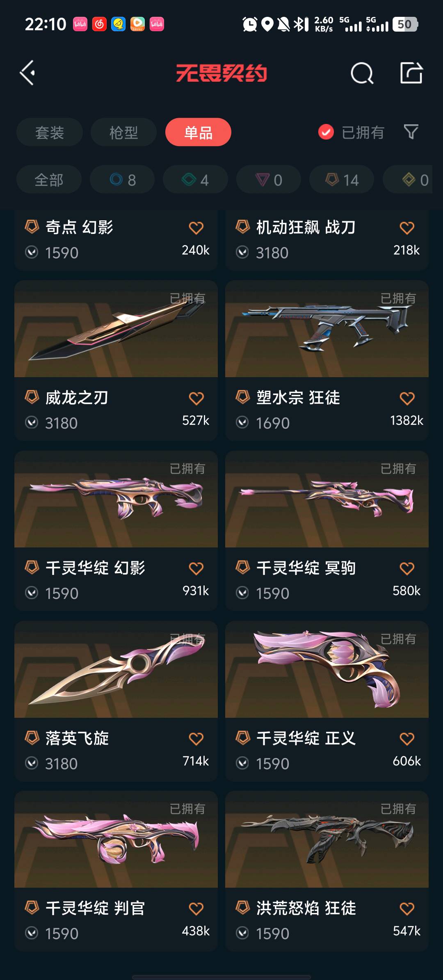The height and width of the screenshot is (980, 443).
Task: Switch to the 套装 tab
Action: [50, 132]
